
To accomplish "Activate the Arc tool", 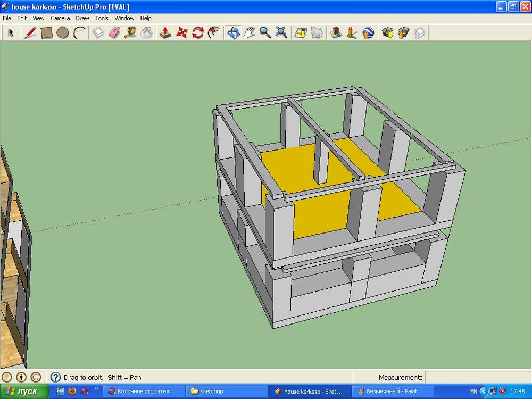I will click(79, 33).
